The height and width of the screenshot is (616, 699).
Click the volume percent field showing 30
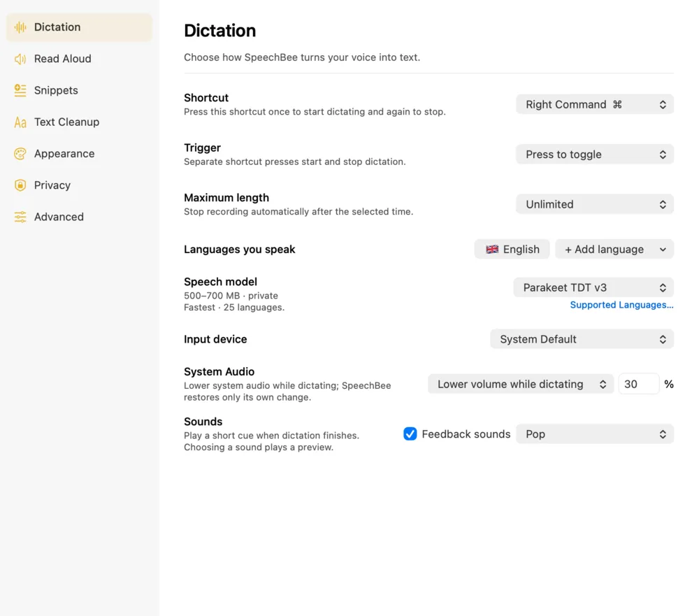(x=638, y=384)
